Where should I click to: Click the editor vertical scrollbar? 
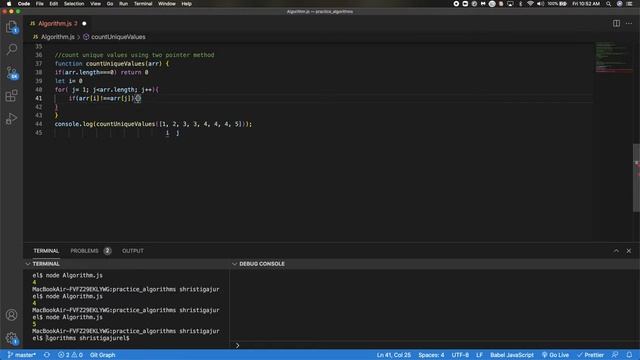636,178
